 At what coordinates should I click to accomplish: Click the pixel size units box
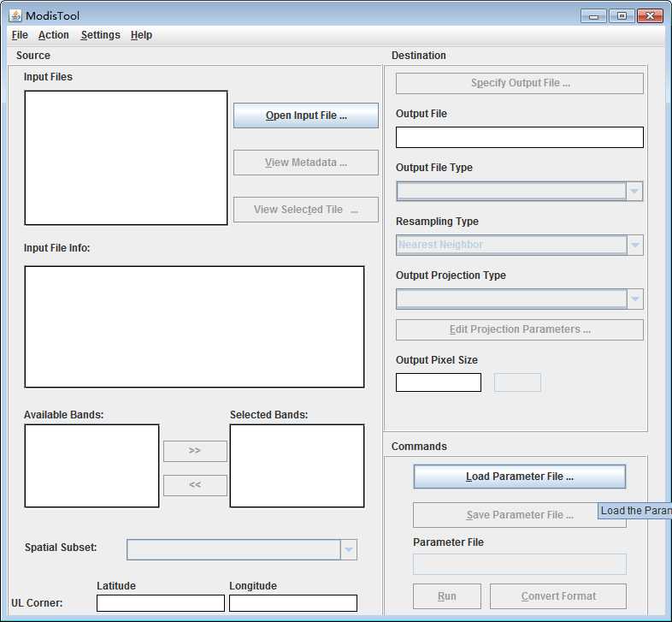coord(517,382)
